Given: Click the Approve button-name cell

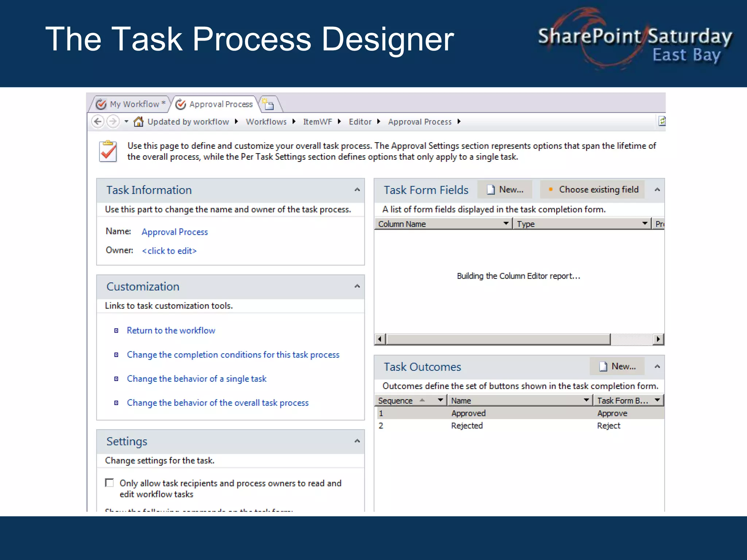Looking at the screenshot, I should [612, 413].
